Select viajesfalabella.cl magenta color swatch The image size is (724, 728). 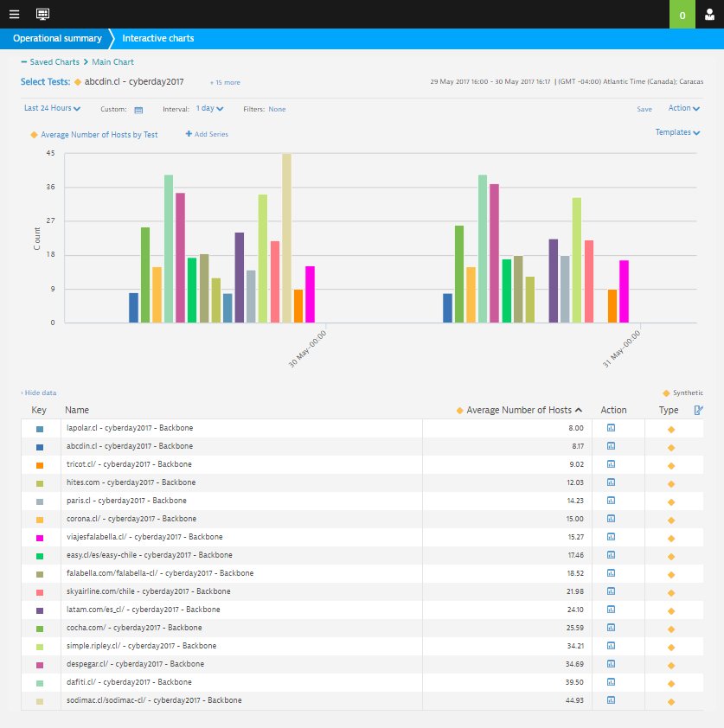tap(40, 538)
